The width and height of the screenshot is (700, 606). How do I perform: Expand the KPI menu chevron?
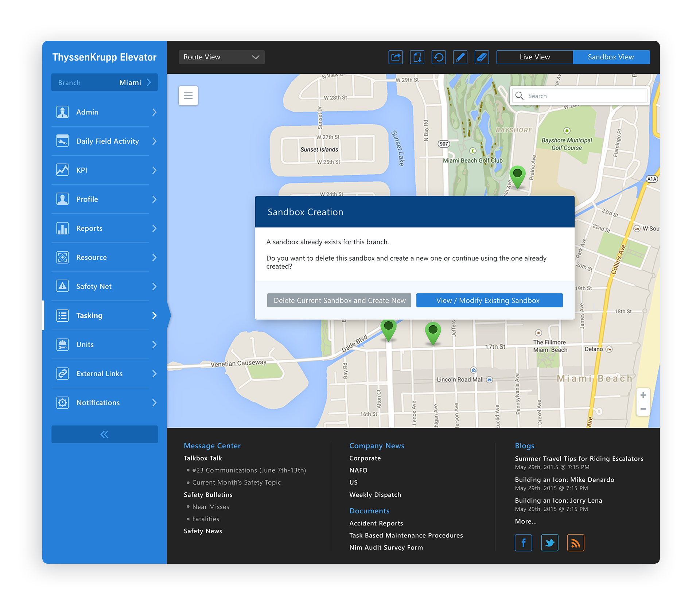pos(154,170)
